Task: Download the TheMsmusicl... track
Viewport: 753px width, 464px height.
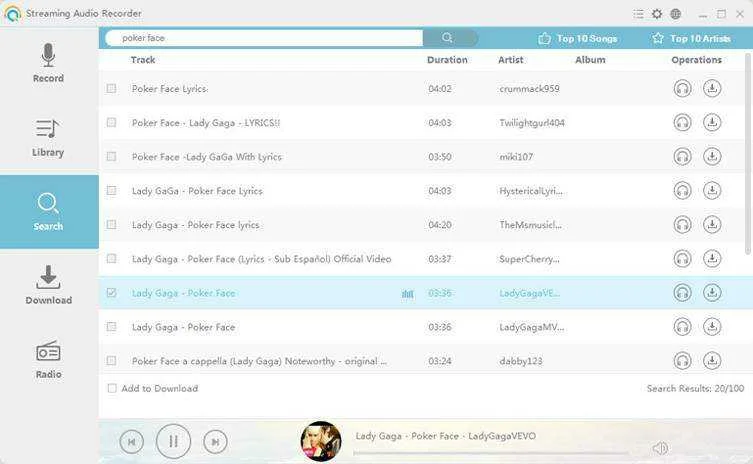Action: 712,225
